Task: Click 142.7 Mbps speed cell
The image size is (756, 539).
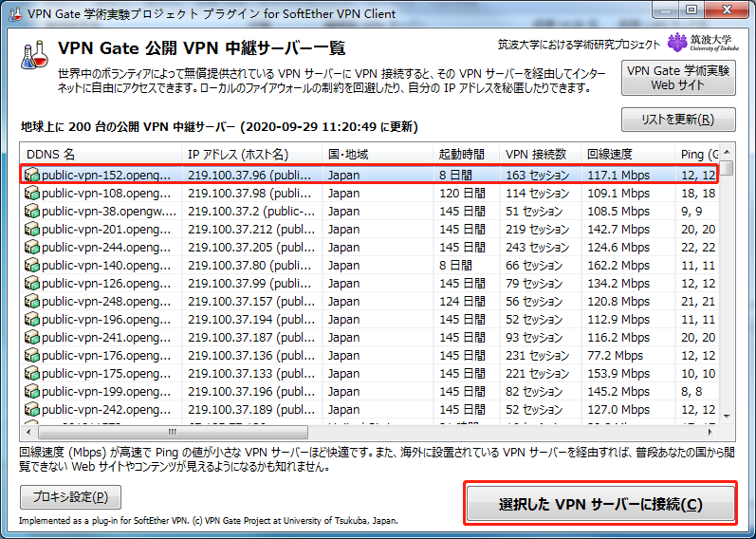Action: 618,230
